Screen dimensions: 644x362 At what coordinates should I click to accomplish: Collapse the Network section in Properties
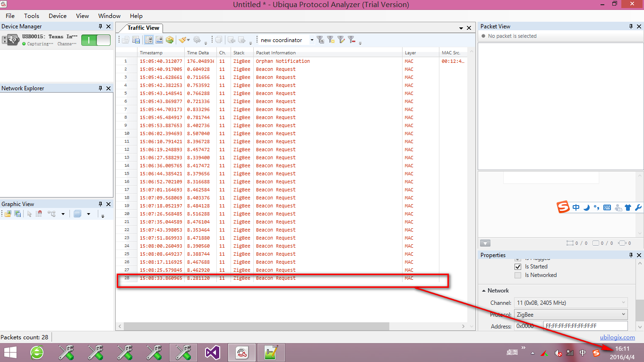pyautogui.click(x=483, y=291)
